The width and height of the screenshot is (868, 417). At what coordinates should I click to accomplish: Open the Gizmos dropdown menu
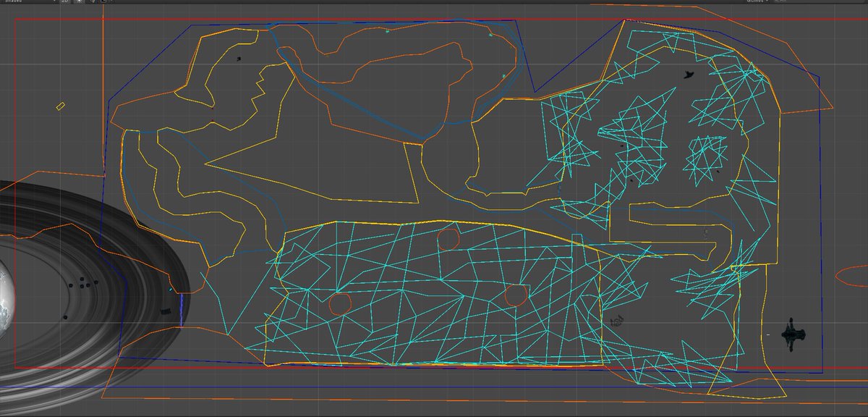coord(759,1)
